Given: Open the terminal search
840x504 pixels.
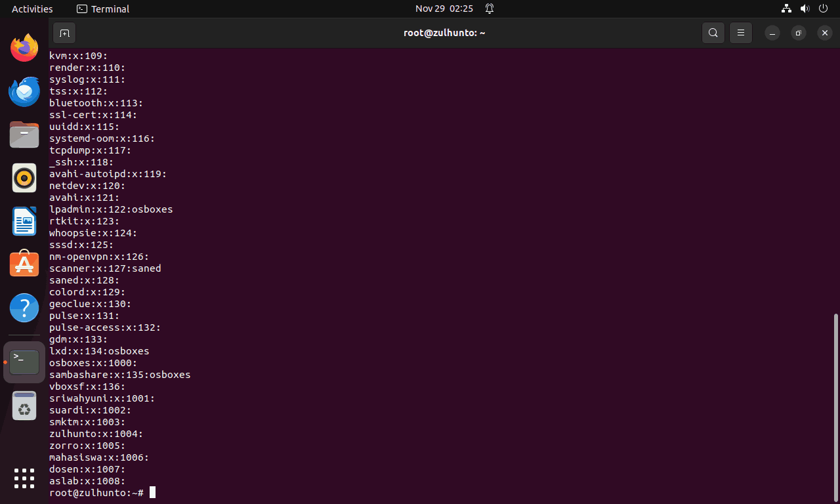Looking at the screenshot, I should [x=713, y=33].
